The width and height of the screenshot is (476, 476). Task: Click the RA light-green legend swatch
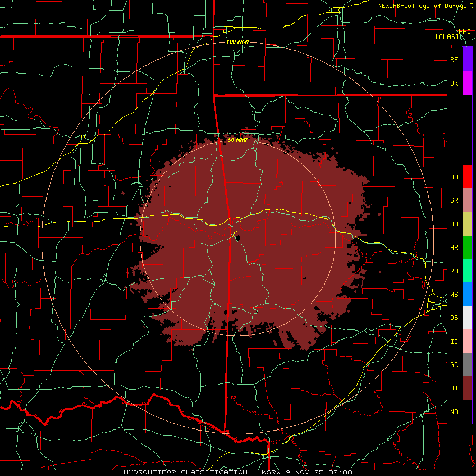tap(467, 271)
